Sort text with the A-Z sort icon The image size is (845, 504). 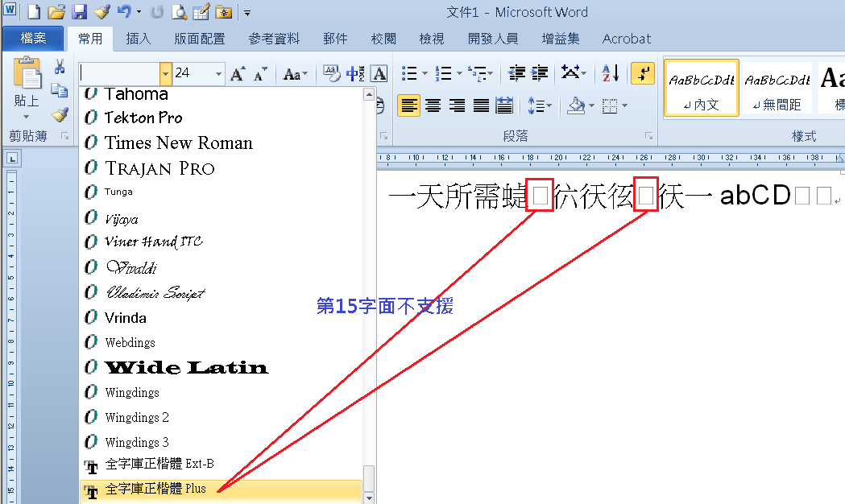click(x=610, y=73)
